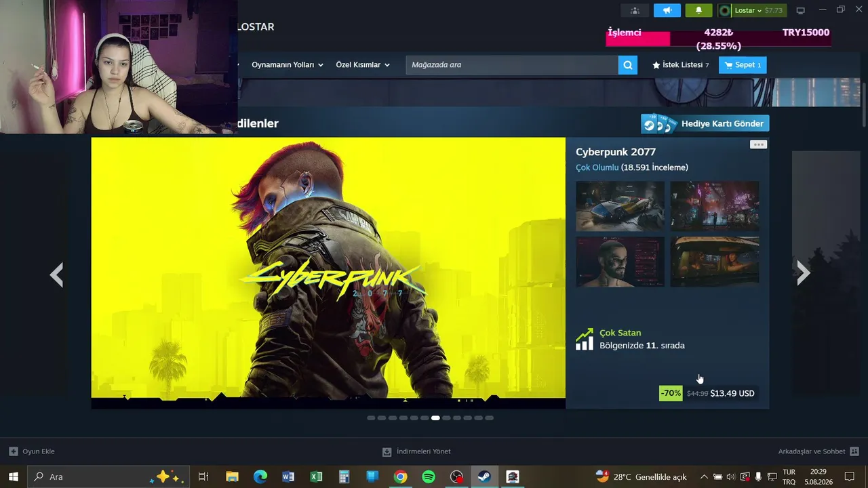Image resolution: width=868 pixels, height=488 pixels.
Task: Open İndirmeleri Yönet downloads manager
Action: pyautogui.click(x=424, y=451)
